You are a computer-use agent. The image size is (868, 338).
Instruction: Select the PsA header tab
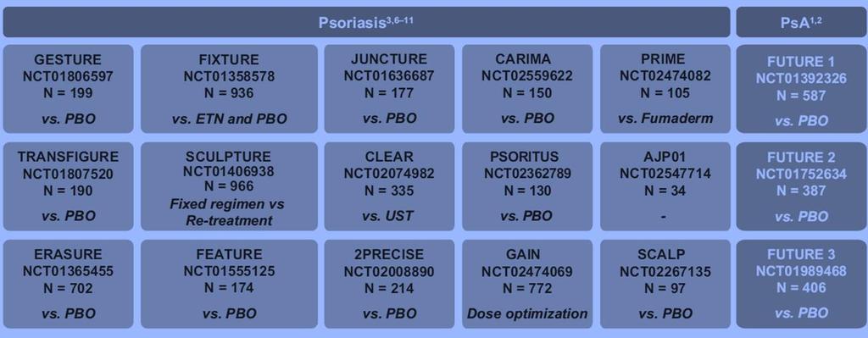pyautogui.click(x=801, y=22)
